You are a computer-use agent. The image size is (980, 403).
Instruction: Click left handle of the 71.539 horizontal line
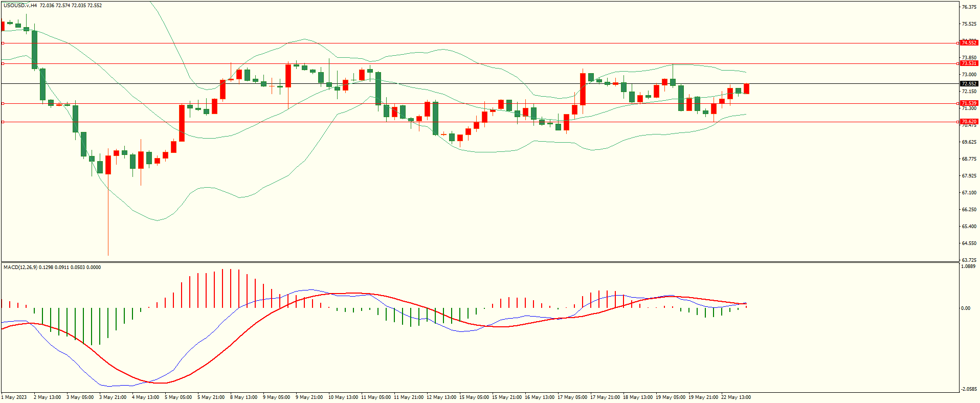tap(3, 103)
